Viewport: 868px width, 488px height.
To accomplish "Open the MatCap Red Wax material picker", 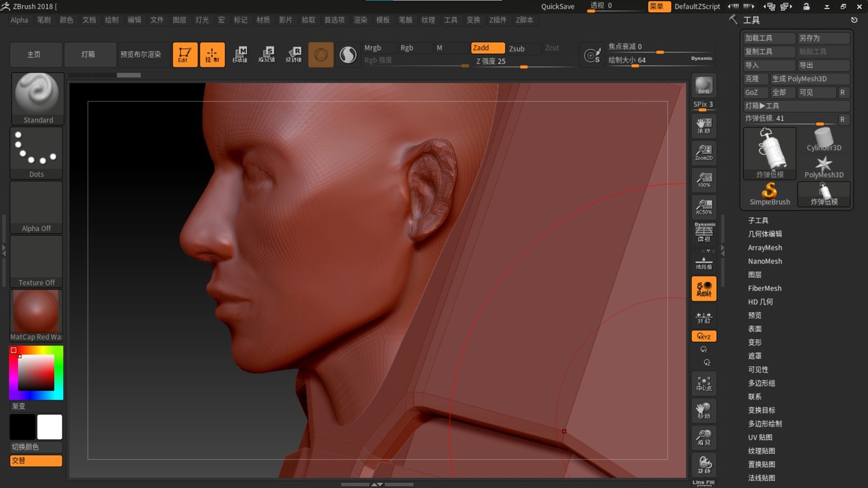I will 36,316.
